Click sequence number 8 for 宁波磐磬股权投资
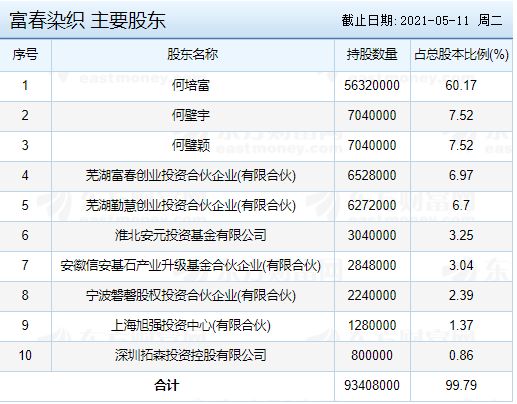 [25, 295]
